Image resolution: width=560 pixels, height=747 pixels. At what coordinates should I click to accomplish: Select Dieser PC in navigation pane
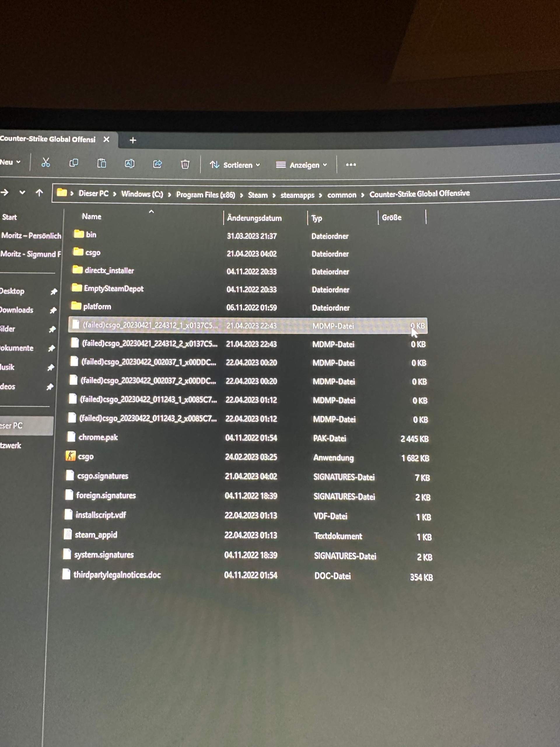pyautogui.click(x=26, y=425)
